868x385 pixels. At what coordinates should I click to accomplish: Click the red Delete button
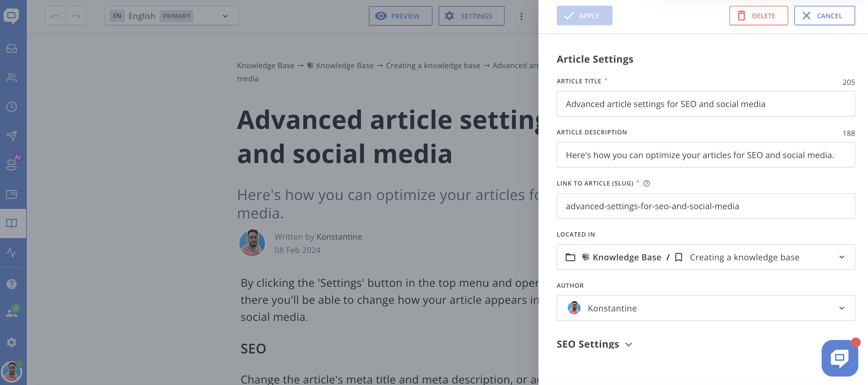point(758,16)
